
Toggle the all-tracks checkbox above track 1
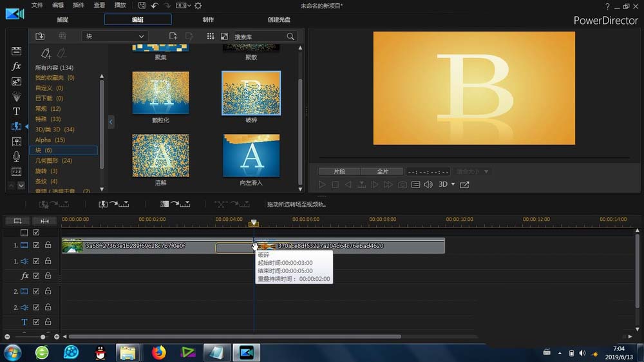[36, 233]
